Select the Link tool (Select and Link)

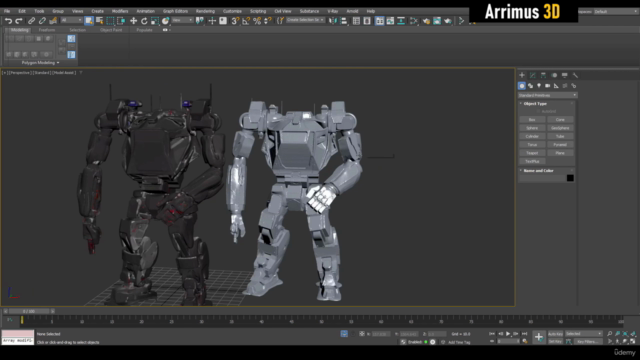(31, 21)
